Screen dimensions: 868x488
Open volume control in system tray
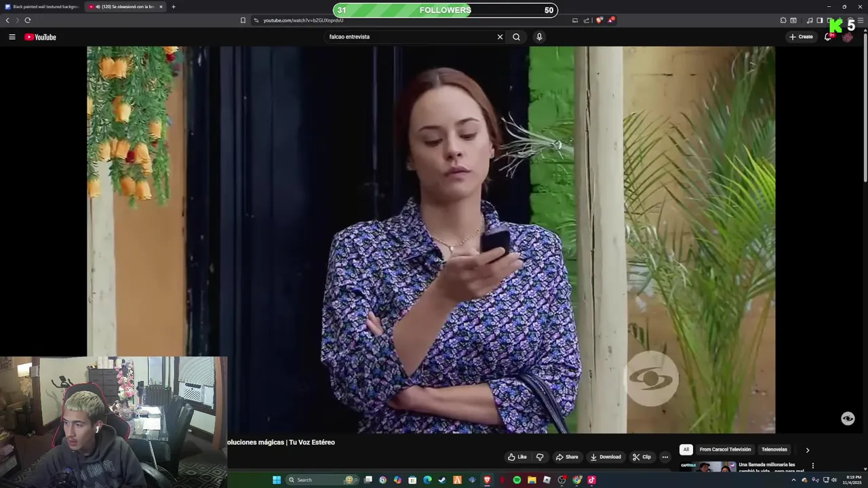coord(834,480)
